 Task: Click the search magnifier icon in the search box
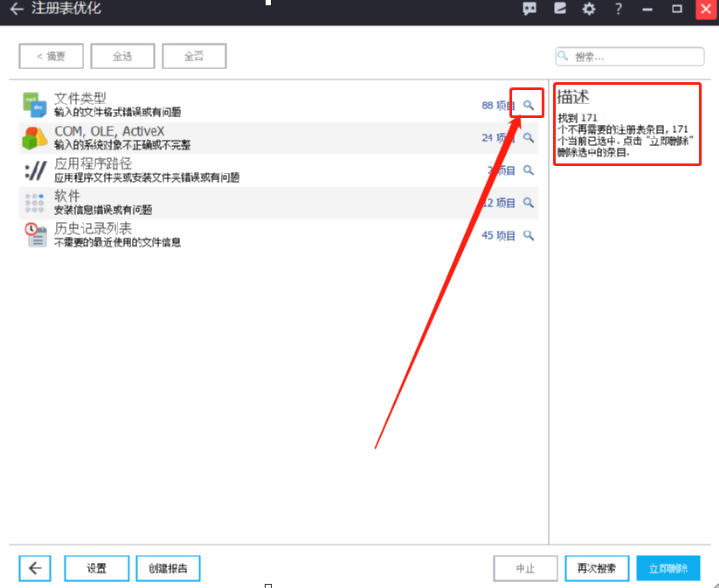563,56
